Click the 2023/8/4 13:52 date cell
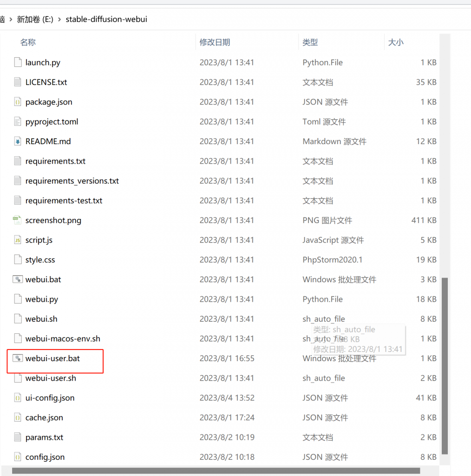The width and height of the screenshot is (471, 476). (x=227, y=398)
